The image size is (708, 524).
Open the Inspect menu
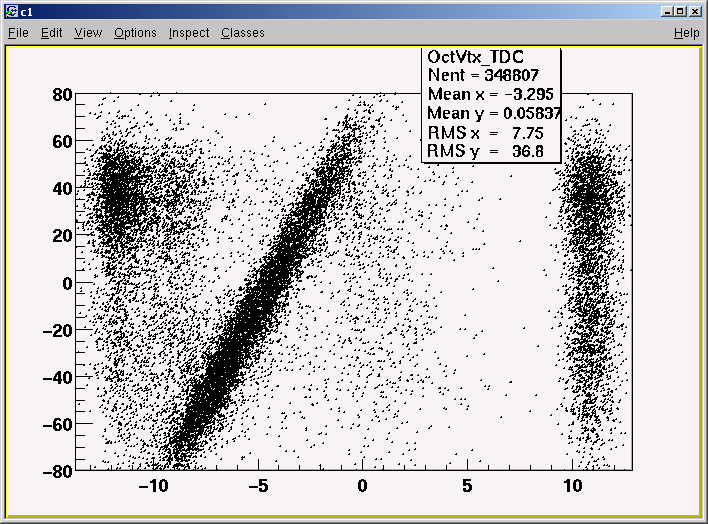pyautogui.click(x=189, y=33)
